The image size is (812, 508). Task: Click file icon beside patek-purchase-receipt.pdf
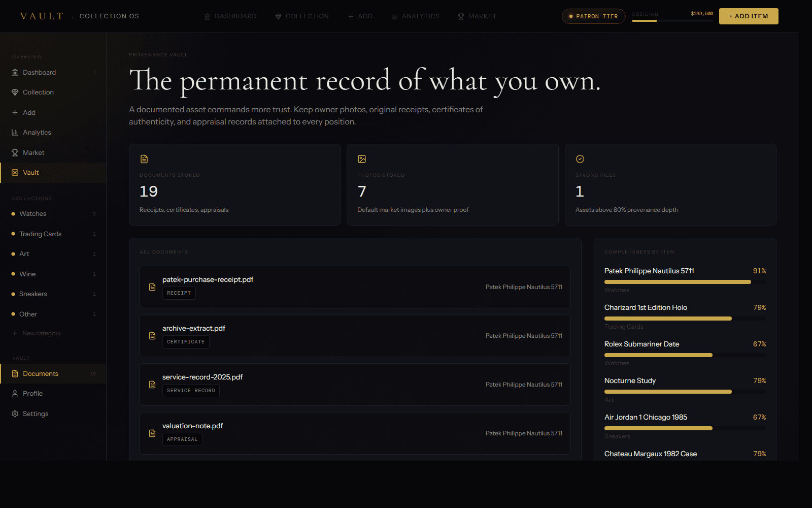pyautogui.click(x=152, y=287)
